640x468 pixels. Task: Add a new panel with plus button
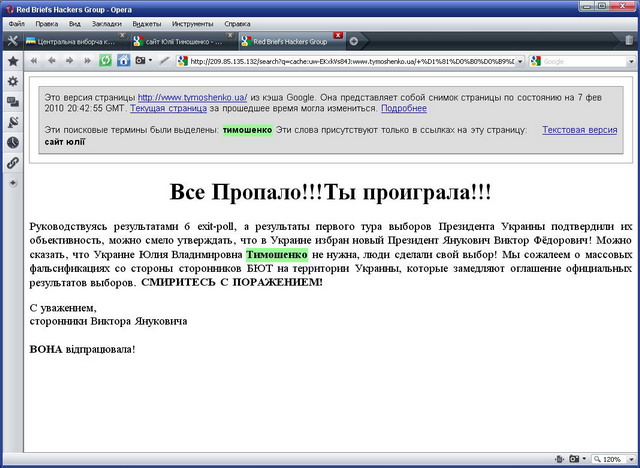click(x=13, y=183)
